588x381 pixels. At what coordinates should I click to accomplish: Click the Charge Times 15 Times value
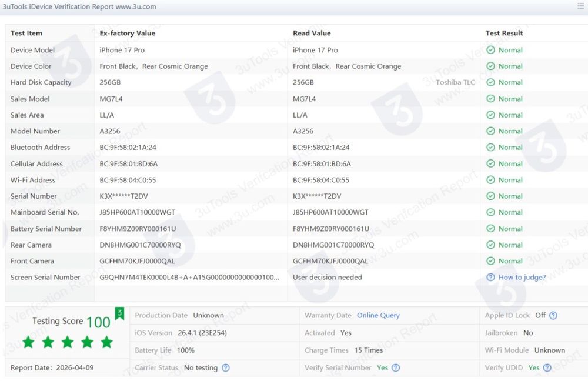(x=368, y=350)
